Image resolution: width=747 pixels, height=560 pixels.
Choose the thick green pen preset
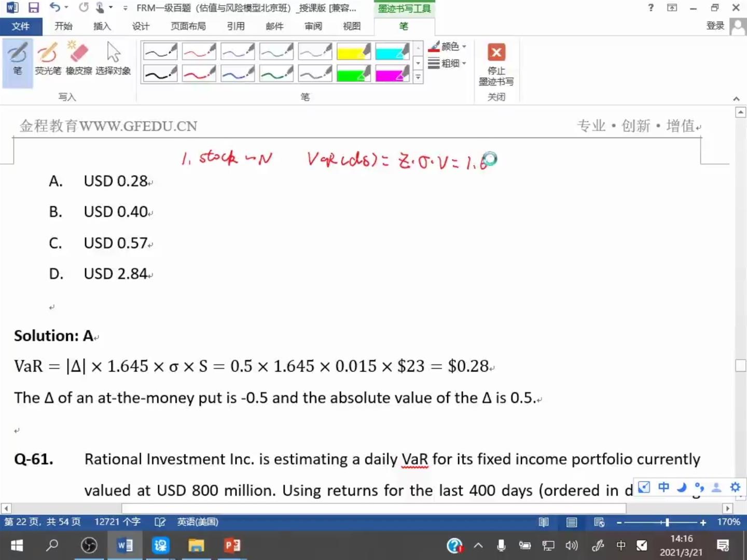point(276,74)
